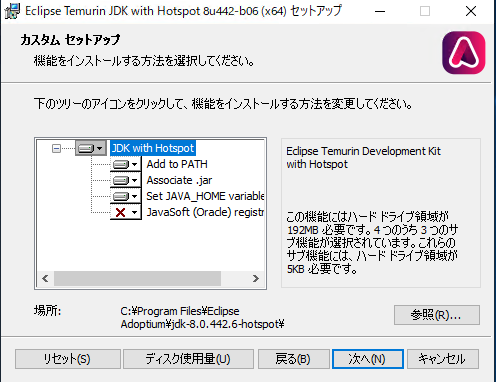Open Associate .jar feature dropdown
Image resolution: width=496 pixels, height=382 pixels.
(x=126, y=180)
